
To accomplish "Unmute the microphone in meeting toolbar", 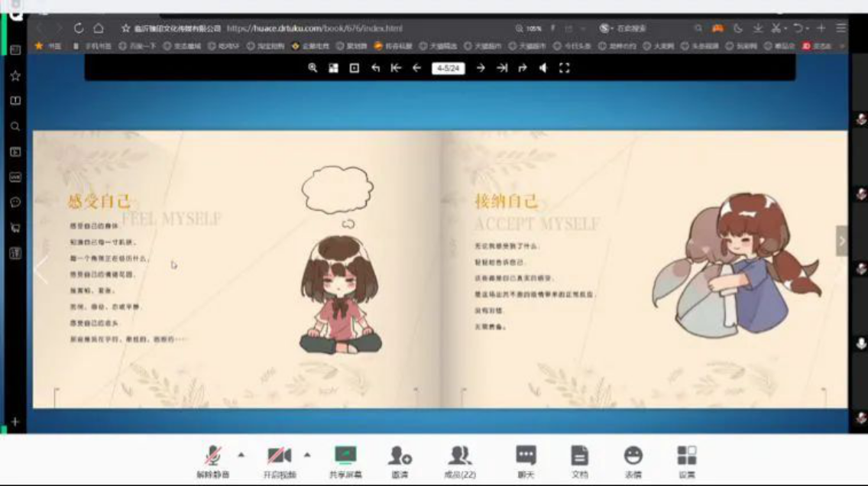I will (x=213, y=462).
